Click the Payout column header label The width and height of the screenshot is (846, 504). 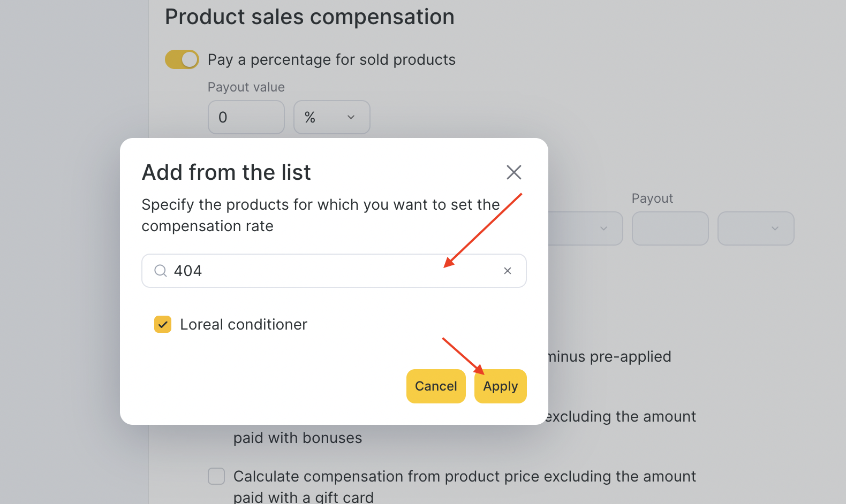[652, 198]
